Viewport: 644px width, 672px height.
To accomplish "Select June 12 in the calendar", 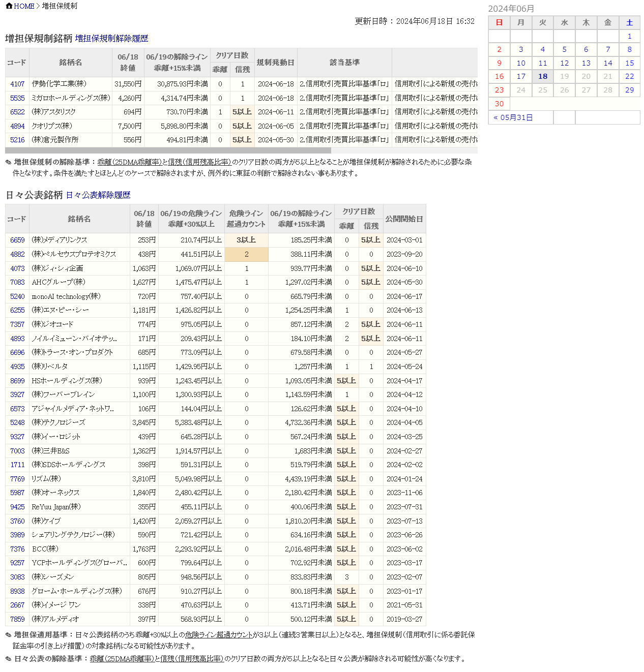I will pyautogui.click(x=565, y=63).
